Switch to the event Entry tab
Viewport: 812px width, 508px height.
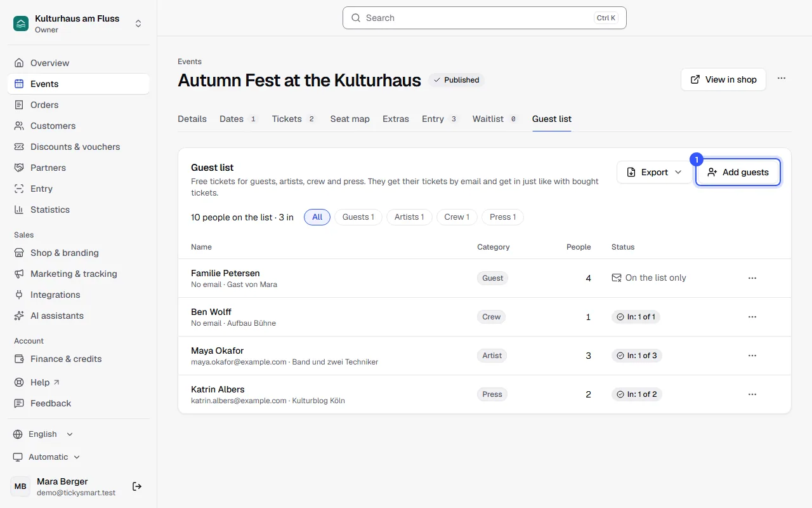tap(440, 119)
